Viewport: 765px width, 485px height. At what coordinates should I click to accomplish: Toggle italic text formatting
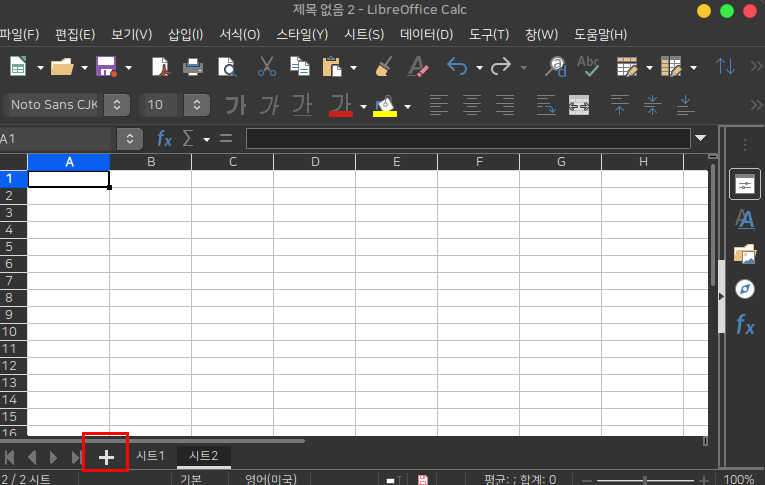pos(268,105)
